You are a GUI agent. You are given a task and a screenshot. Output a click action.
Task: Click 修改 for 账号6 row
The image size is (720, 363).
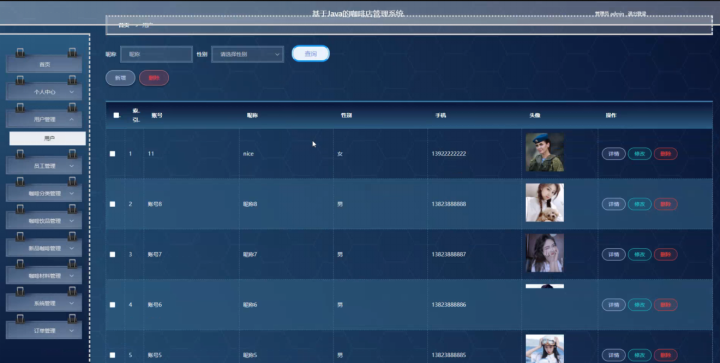pos(640,305)
